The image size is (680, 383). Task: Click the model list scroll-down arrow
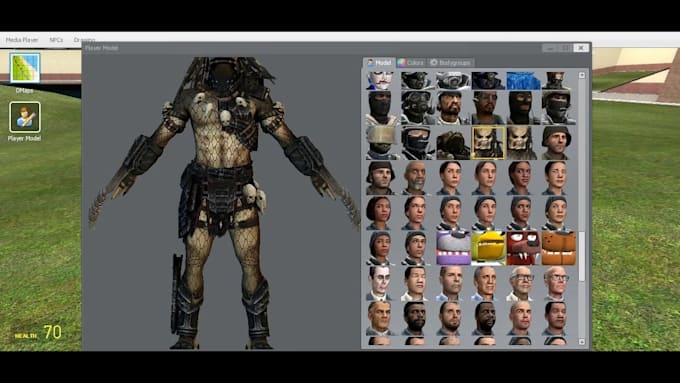click(582, 342)
